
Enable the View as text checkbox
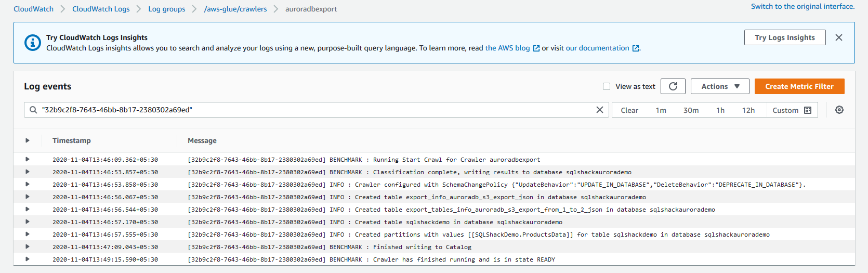(607, 86)
